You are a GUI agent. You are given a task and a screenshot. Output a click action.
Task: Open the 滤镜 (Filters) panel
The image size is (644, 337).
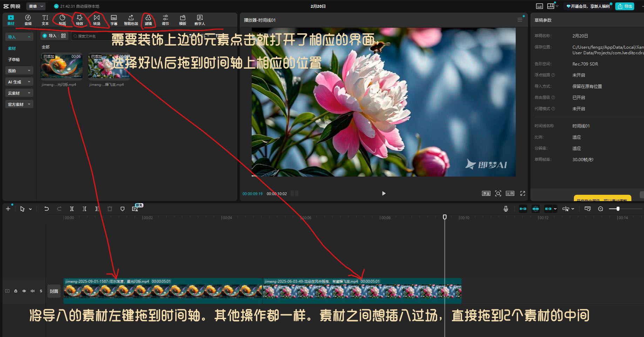click(148, 20)
